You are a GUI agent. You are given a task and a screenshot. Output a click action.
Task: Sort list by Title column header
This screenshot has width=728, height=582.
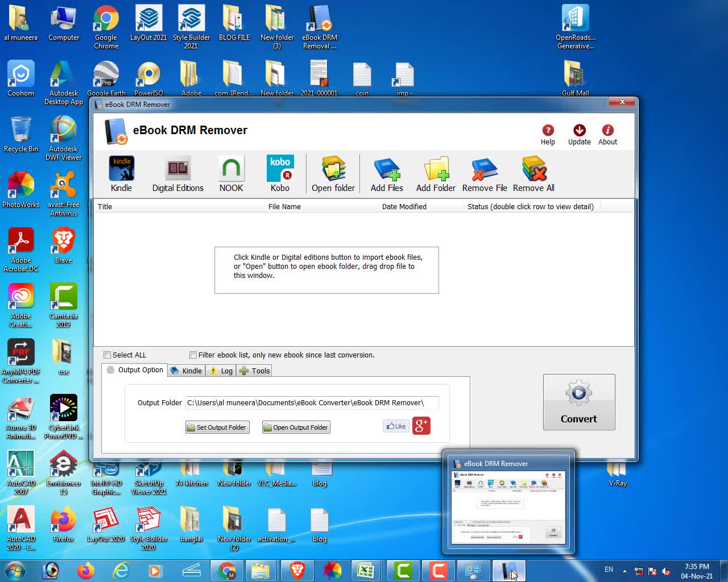[180, 206]
